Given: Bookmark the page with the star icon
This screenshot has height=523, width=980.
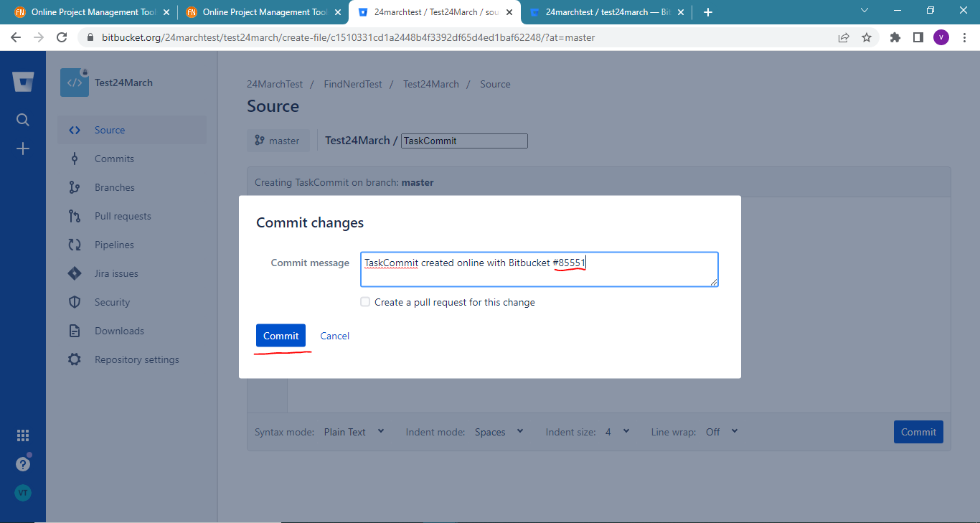Looking at the screenshot, I should [x=867, y=37].
